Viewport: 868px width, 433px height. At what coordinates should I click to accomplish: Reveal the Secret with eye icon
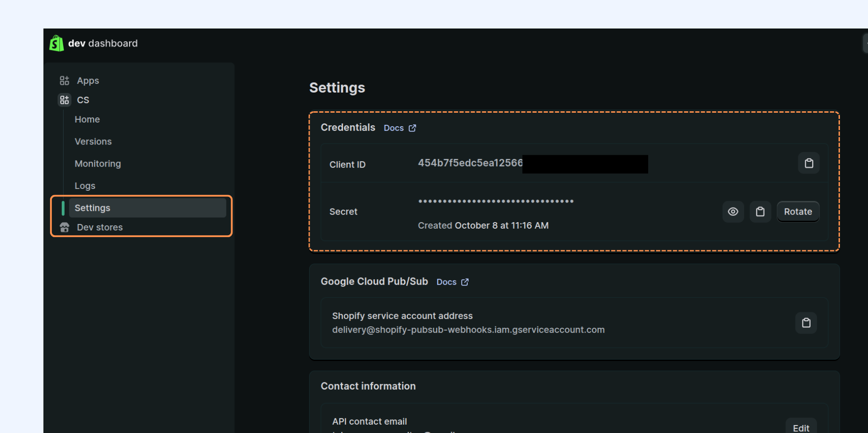[x=733, y=212]
